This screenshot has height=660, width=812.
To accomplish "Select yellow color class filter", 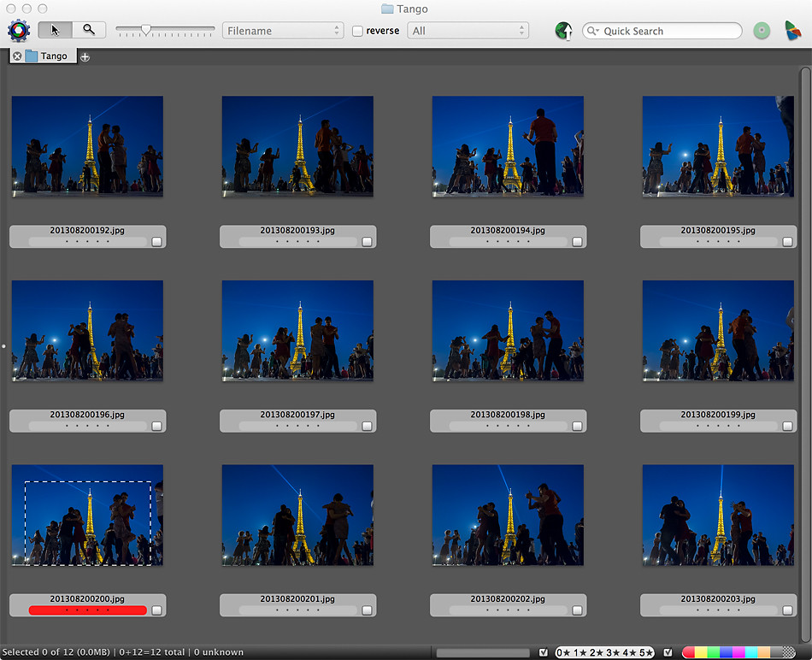I will click(x=701, y=653).
